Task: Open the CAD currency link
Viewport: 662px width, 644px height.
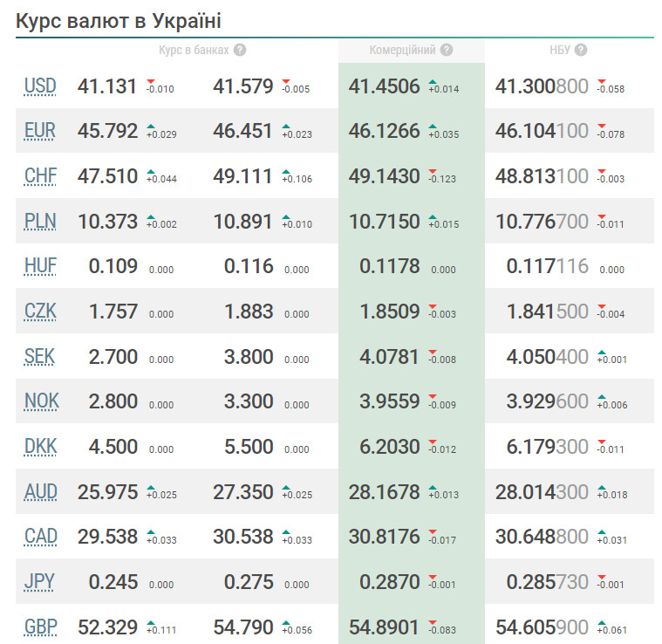Action: click(x=40, y=537)
